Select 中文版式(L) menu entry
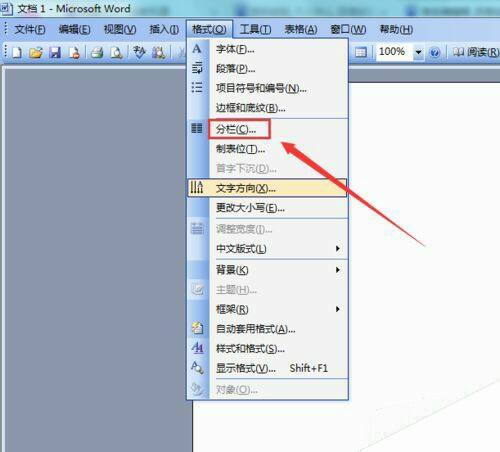This screenshot has height=452, width=500. point(267,249)
